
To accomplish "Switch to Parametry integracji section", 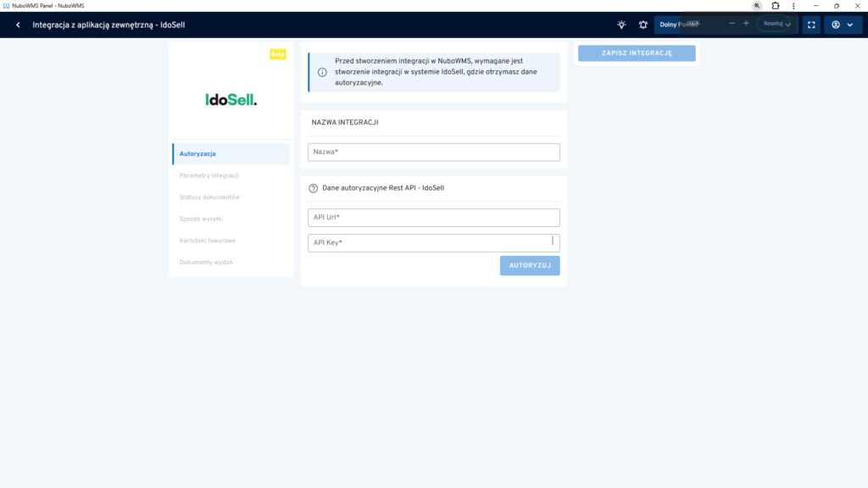I will click(209, 175).
